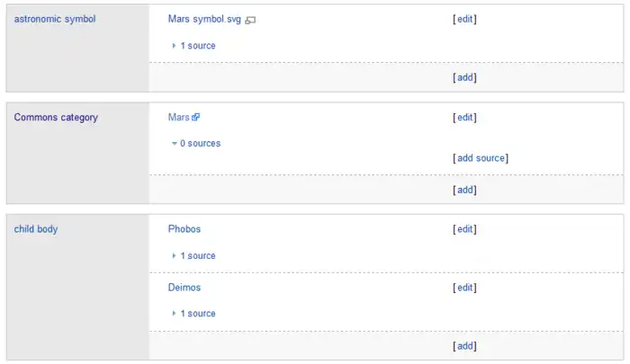Add a source to Commons category

(481, 158)
